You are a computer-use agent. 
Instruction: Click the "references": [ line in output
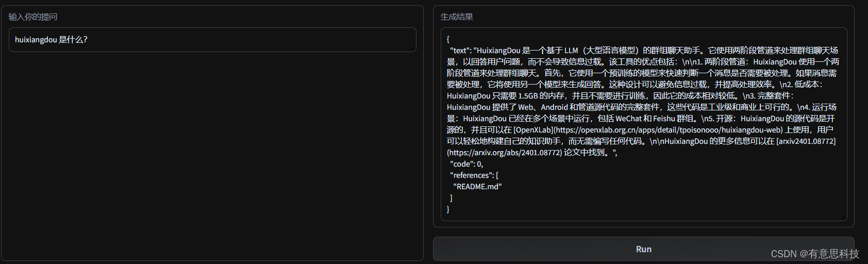(474, 175)
